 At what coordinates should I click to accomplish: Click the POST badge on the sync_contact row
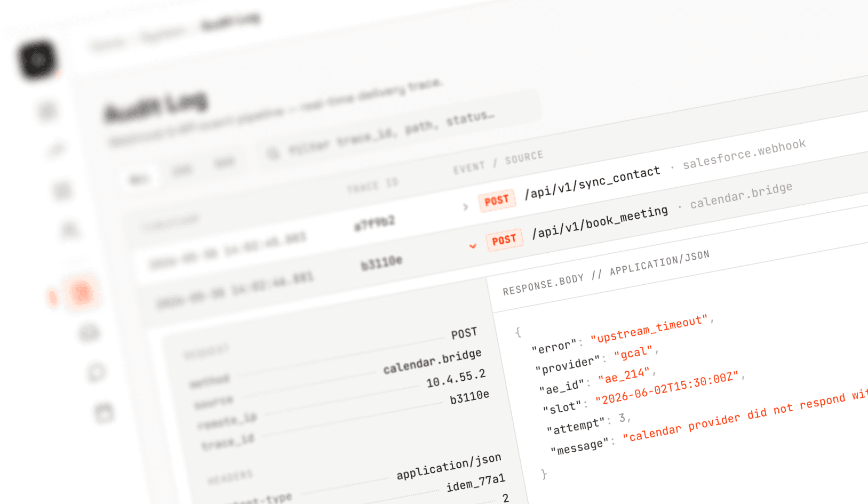497,201
